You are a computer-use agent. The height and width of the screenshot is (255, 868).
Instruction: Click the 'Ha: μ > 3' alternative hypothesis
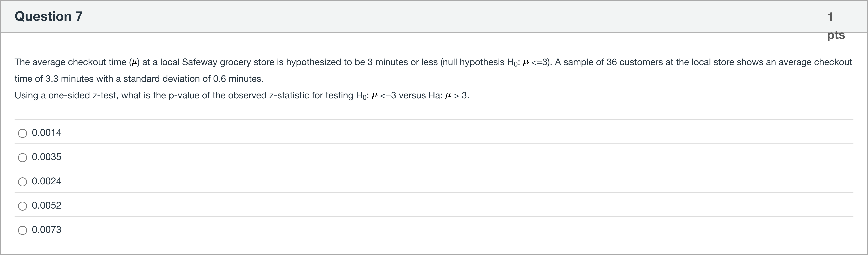click(x=448, y=96)
